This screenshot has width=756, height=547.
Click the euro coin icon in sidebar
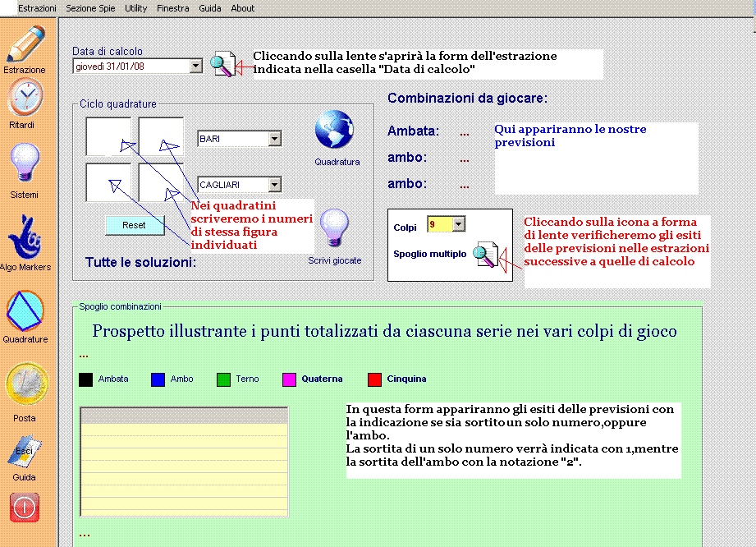[x=26, y=384]
